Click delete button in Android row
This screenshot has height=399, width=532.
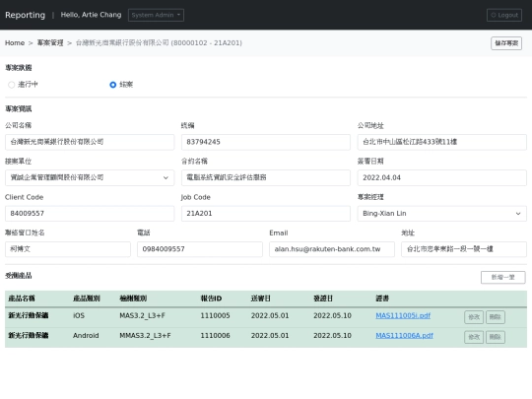pos(496,337)
